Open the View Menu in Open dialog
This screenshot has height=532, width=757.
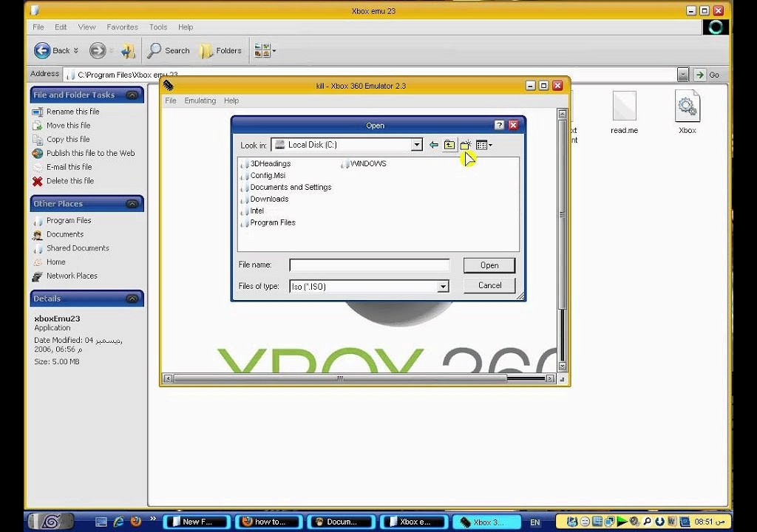coord(483,145)
